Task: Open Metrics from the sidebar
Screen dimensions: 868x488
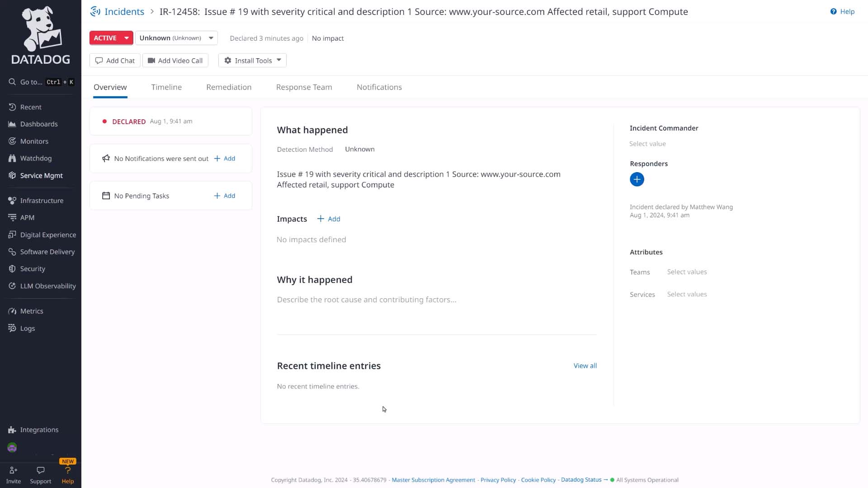Action: tap(32, 311)
